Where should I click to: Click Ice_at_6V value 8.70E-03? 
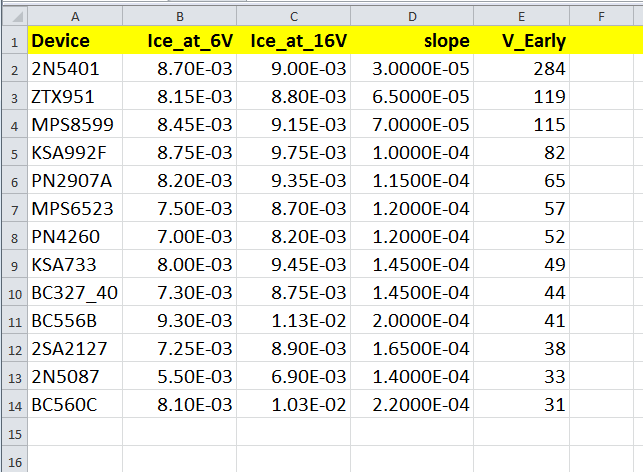coord(180,68)
